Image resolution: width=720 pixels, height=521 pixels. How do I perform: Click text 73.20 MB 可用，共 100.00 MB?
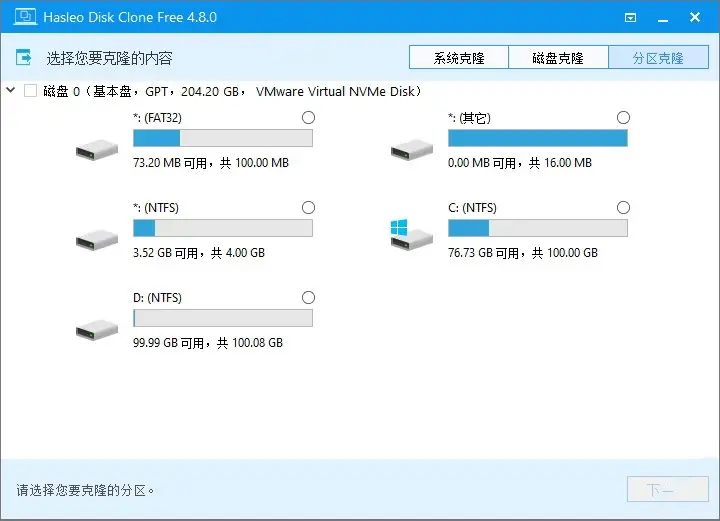(211, 163)
